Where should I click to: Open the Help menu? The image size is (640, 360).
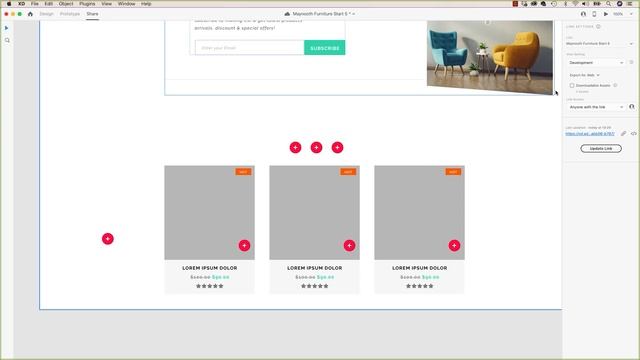(x=146, y=4)
